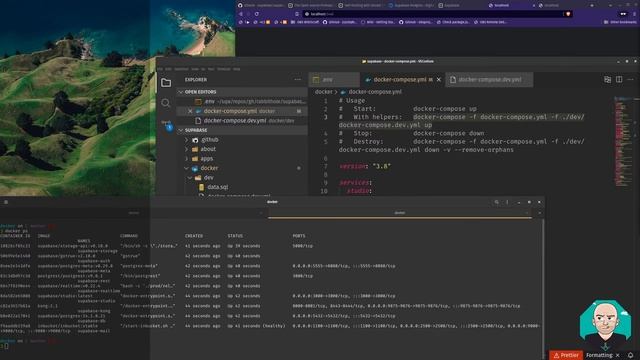This screenshot has height=360, width=640.
Task: Click the STATUS column header in terminal output
Action: point(235,236)
